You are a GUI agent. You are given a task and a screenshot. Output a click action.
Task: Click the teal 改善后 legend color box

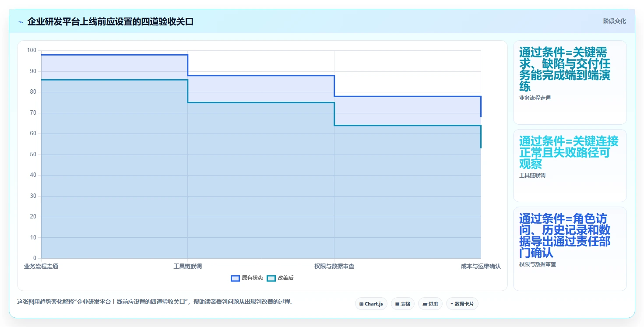click(x=271, y=278)
